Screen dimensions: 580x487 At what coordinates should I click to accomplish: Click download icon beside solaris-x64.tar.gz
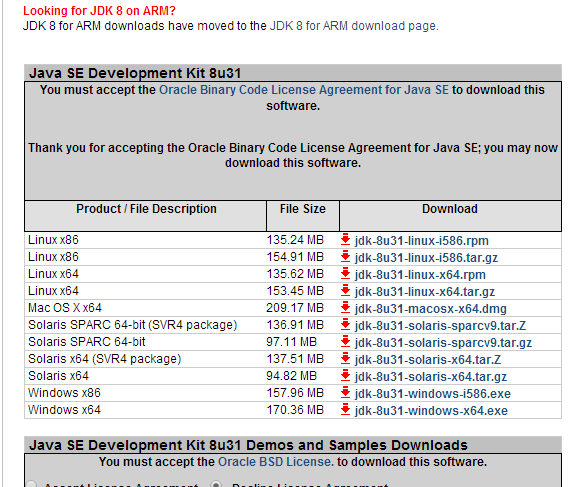click(345, 375)
